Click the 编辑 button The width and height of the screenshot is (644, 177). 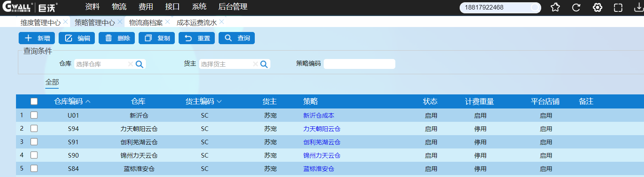tap(77, 38)
